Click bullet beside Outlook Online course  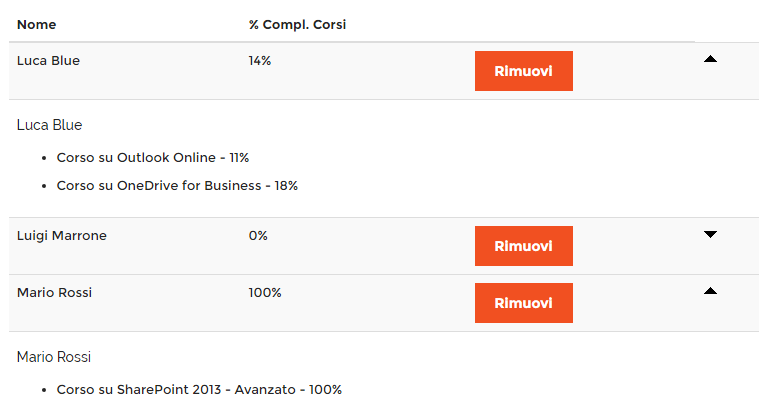point(44,159)
